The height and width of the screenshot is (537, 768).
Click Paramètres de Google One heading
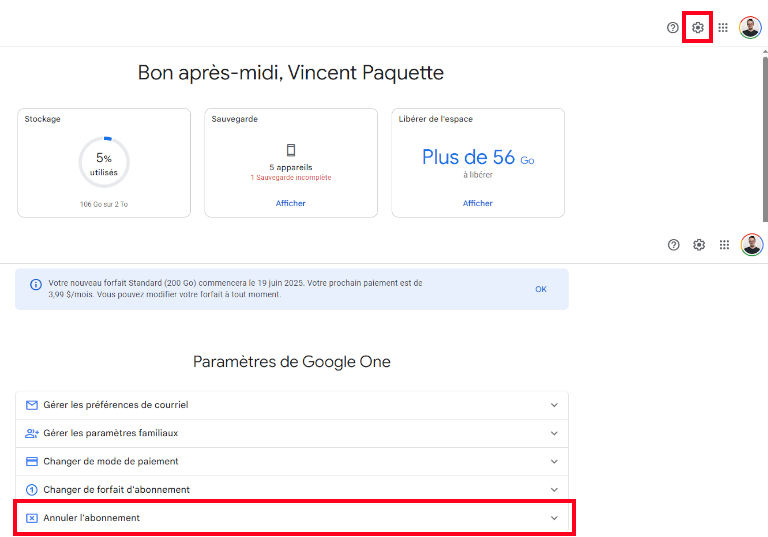coord(292,362)
